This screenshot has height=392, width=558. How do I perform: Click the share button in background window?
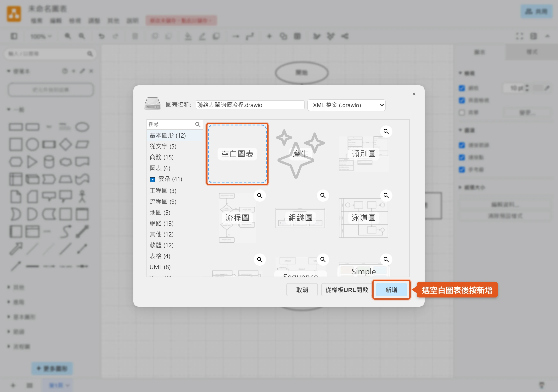pos(536,11)
